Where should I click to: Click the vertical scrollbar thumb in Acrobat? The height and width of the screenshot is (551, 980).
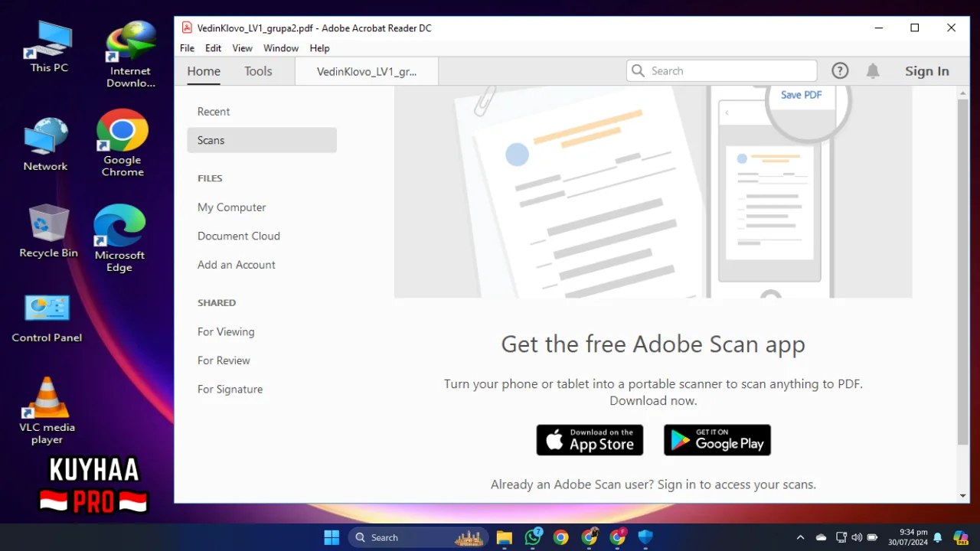point(963,271)
